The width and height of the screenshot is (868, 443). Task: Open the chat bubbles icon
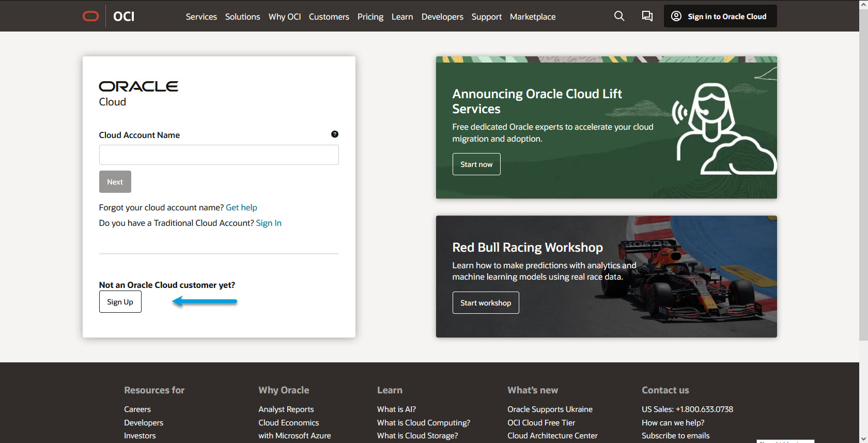pos(647,16)
